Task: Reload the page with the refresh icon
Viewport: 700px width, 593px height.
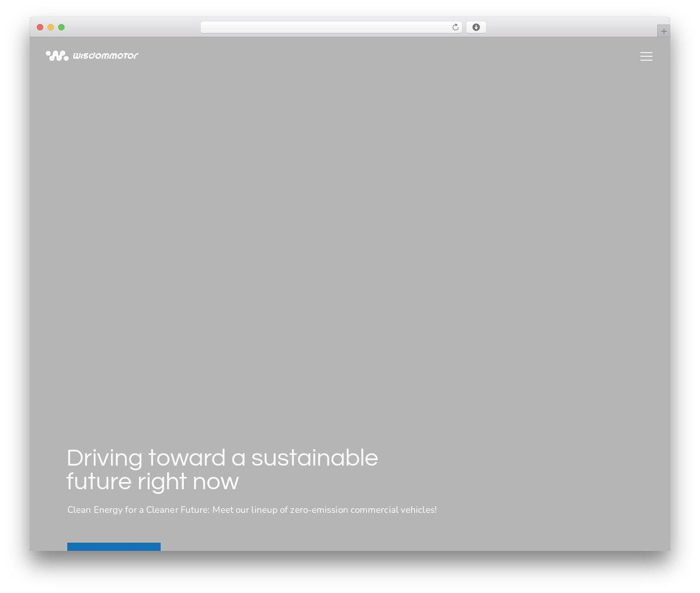Action: point(456,27)
